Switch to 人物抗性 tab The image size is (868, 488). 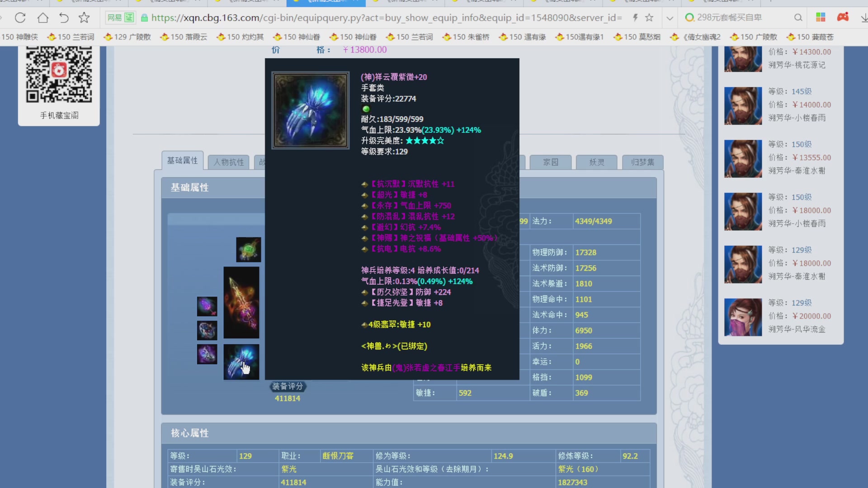tap(229, 162)
